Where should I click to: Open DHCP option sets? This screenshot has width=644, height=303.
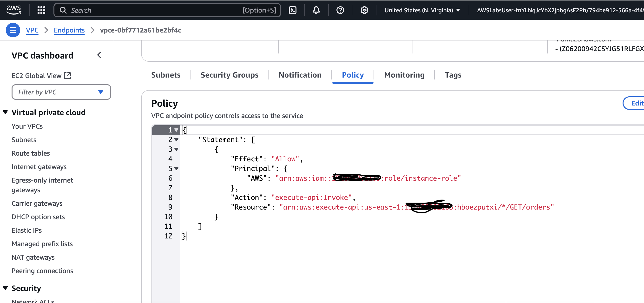(x=38, y=217)
